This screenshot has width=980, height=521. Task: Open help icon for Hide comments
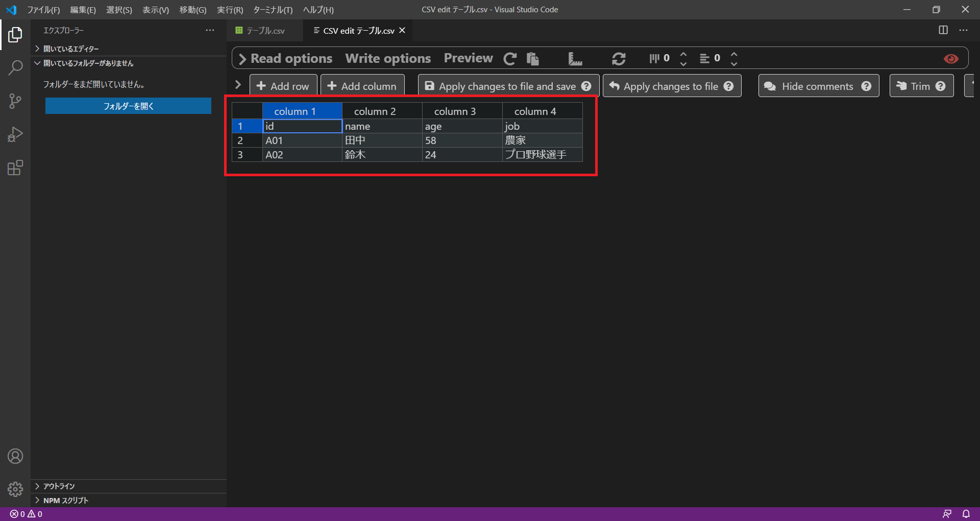(x=866, y=86)
